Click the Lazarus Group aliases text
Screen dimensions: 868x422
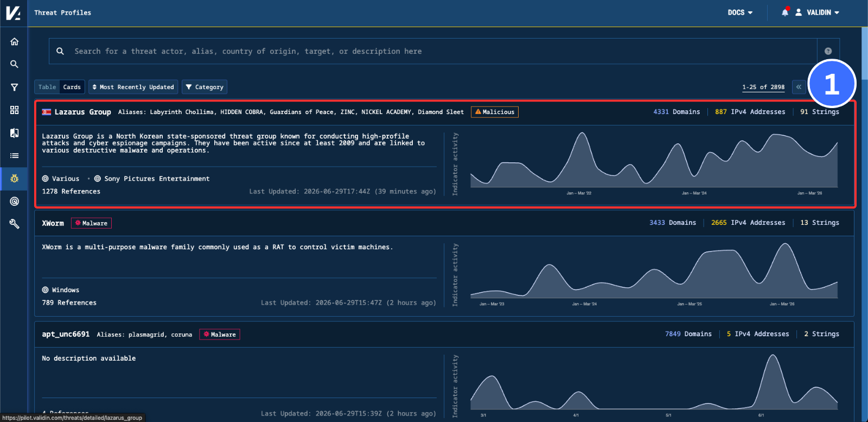point(291,112)
